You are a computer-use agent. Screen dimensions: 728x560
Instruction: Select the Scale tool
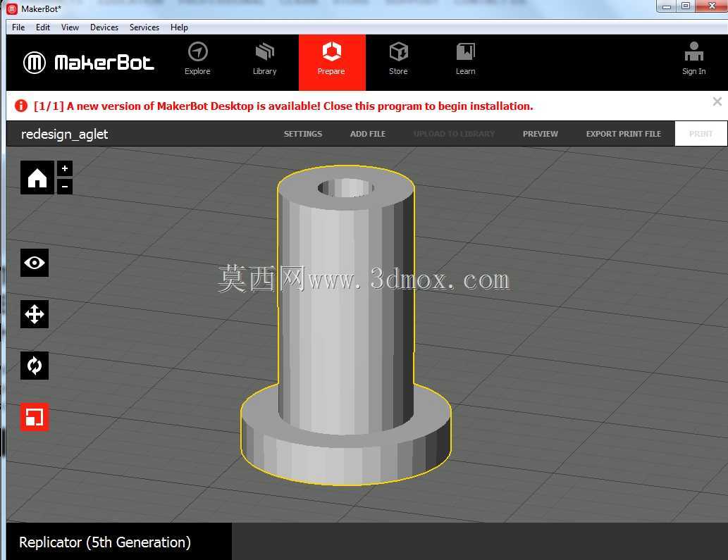(35, 417)
